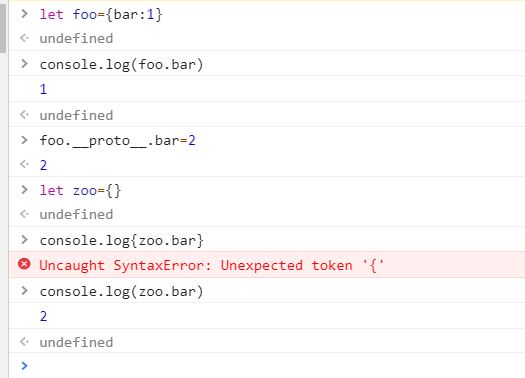Click the 'let foo={bar:1}' command text
The width and height of the screenshot is (525, 378).
[x=101, y=14]
